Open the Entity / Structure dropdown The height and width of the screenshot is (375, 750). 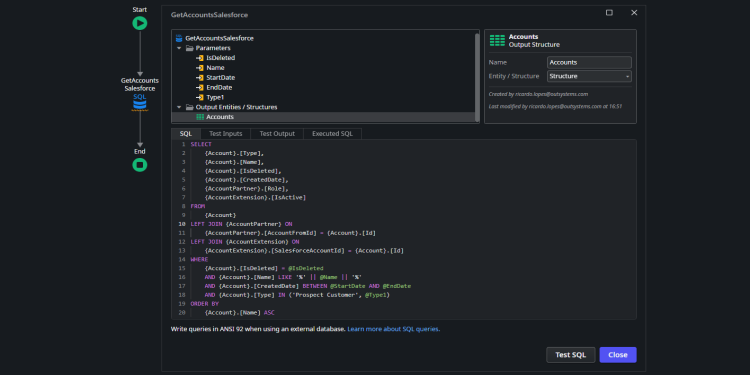tap(589, 76)
